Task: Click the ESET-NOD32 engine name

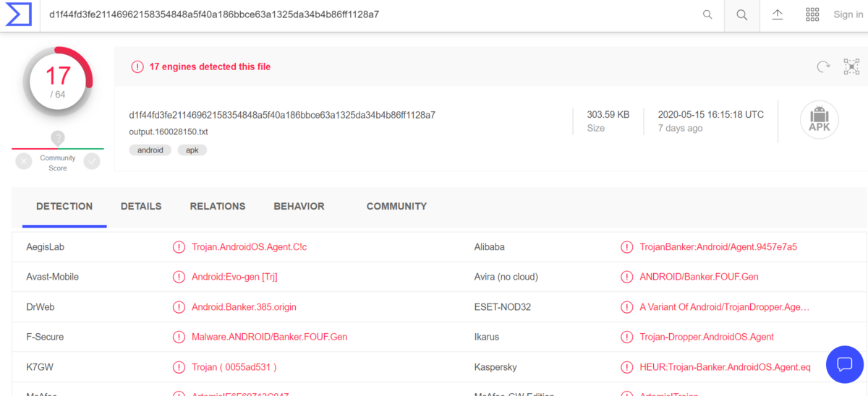Action: [503, 307]
